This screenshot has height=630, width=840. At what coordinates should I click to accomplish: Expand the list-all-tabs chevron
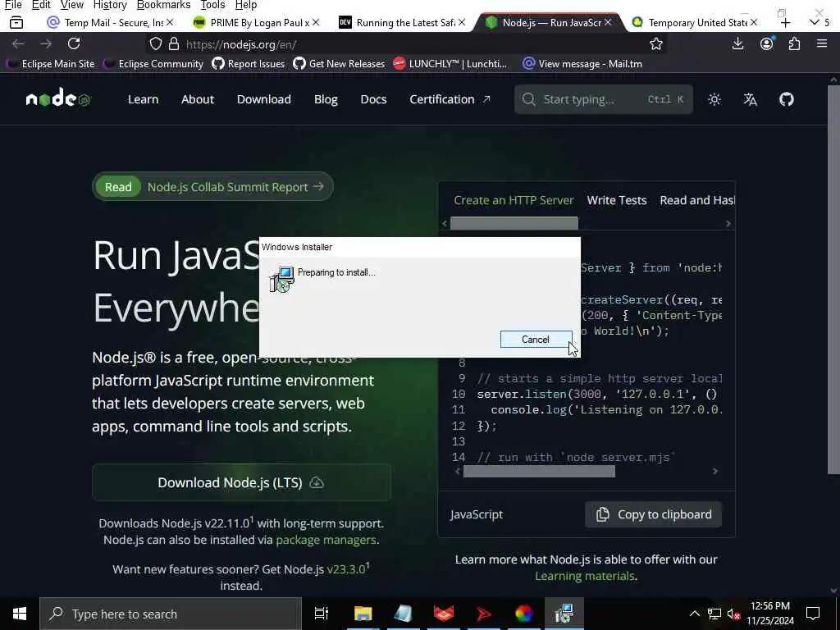815,22
